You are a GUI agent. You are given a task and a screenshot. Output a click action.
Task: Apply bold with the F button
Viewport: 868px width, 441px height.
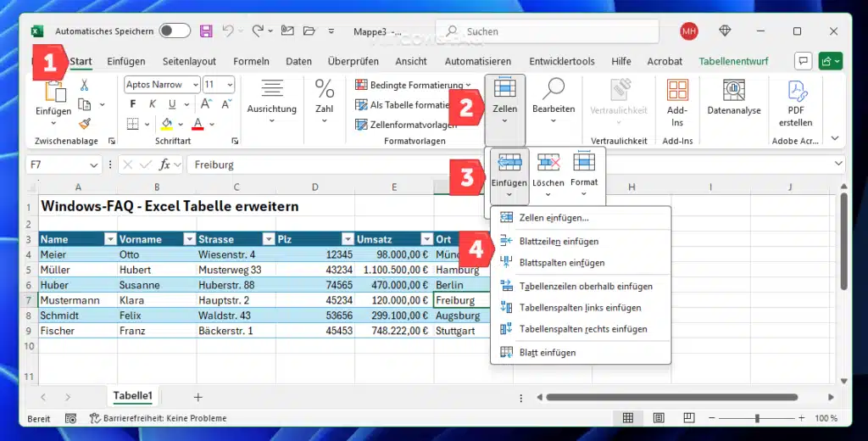click(x=133, y=104)
